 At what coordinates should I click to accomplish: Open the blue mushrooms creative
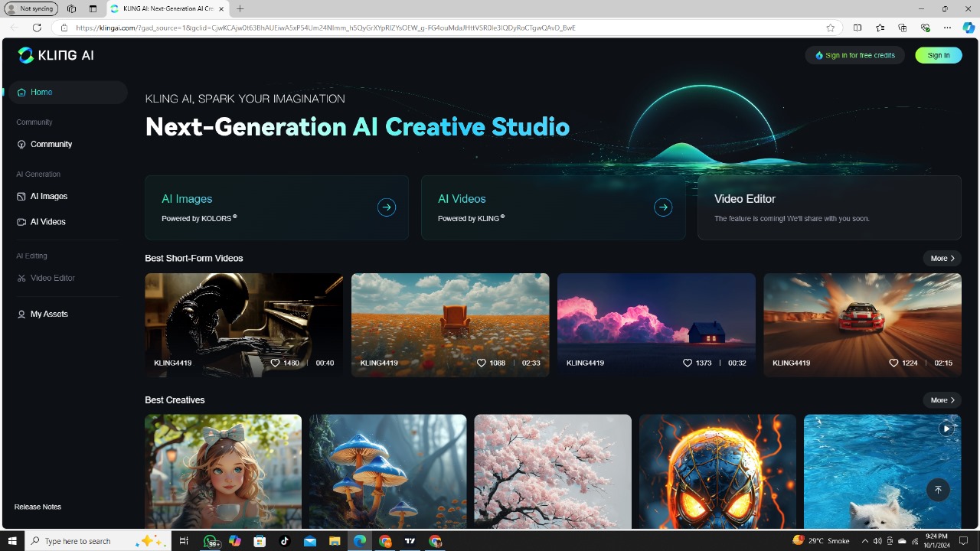[388, 471]
